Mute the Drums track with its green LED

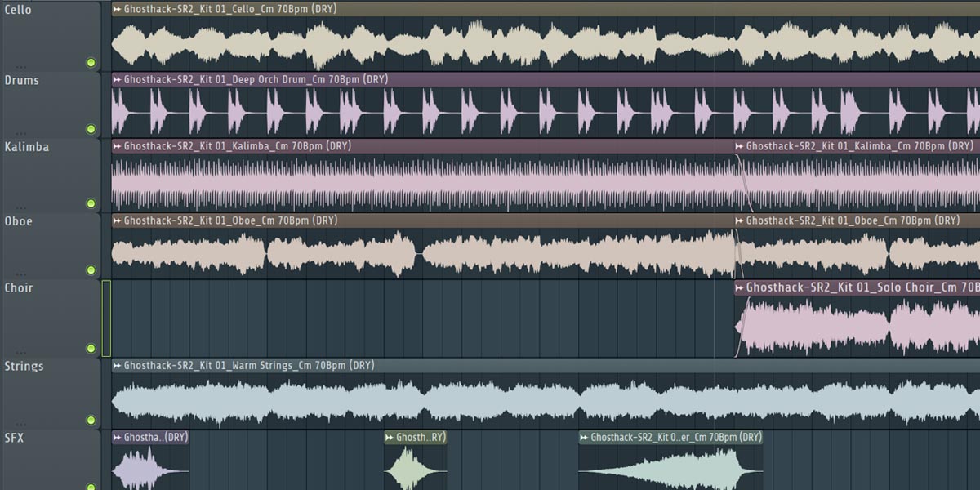click(x=91, y=129)
